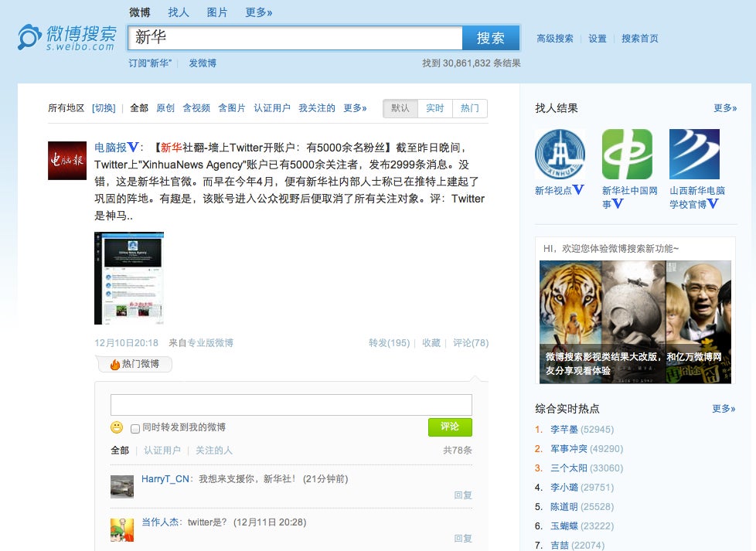This screenshot has width=756, height=551.
Task: Show comments tab 全部
Action: click(x=120, y=451)
